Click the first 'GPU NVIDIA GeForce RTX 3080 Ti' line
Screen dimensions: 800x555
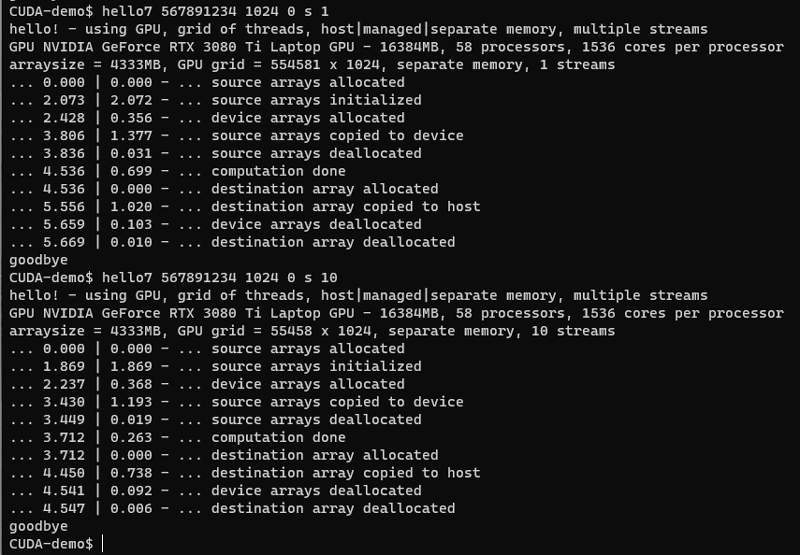coord(396,47)
